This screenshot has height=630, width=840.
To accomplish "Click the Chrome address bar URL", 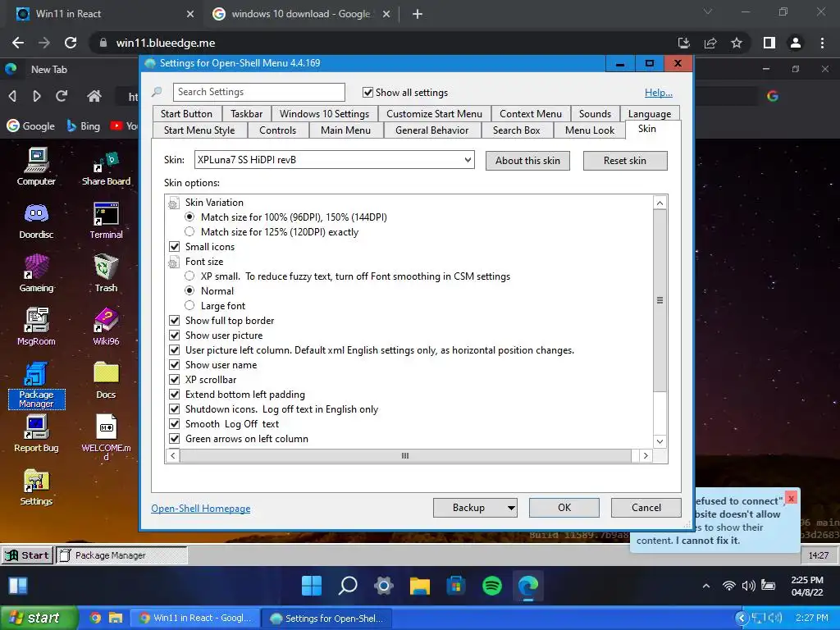I will [166, 43].
